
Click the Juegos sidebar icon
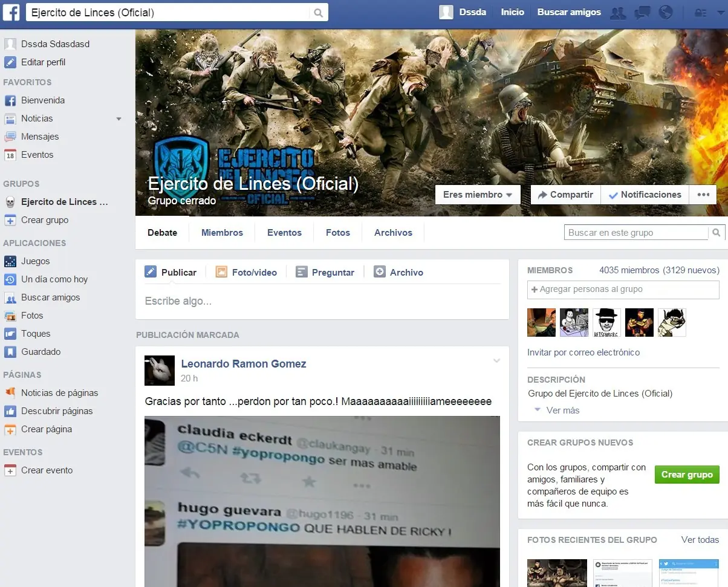10,261
